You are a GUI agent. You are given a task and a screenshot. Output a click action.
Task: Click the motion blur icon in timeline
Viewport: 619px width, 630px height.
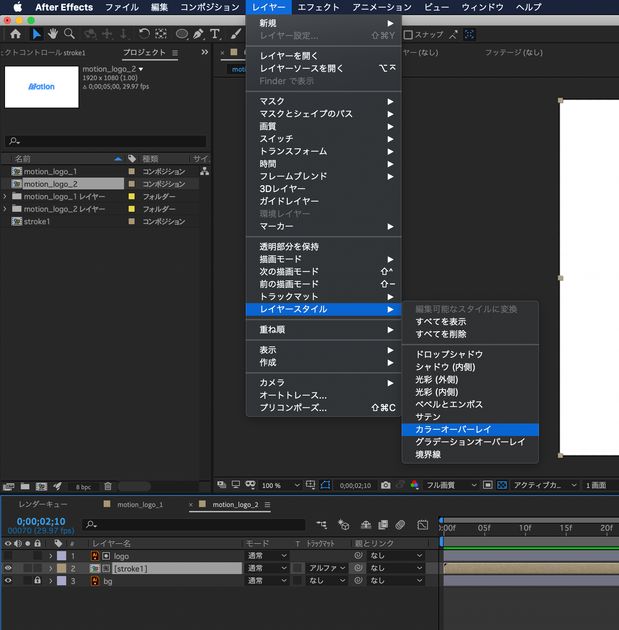(x=400, y=525)
